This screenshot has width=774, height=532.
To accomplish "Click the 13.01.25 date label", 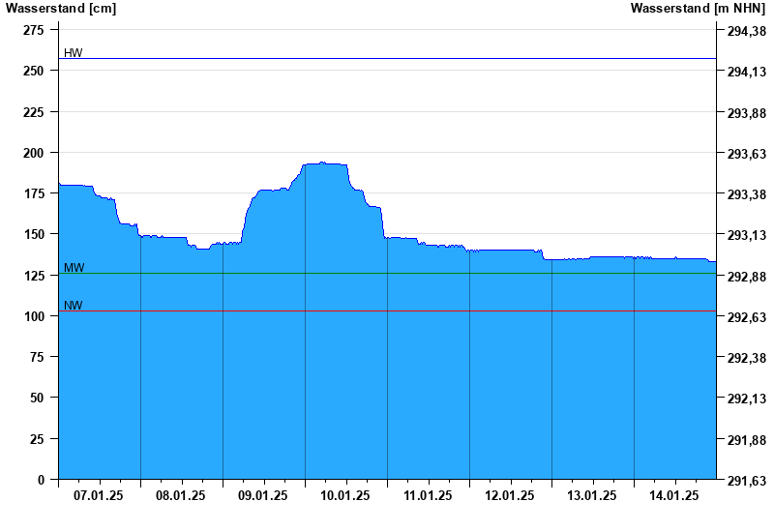I will [x=592, y=495].
